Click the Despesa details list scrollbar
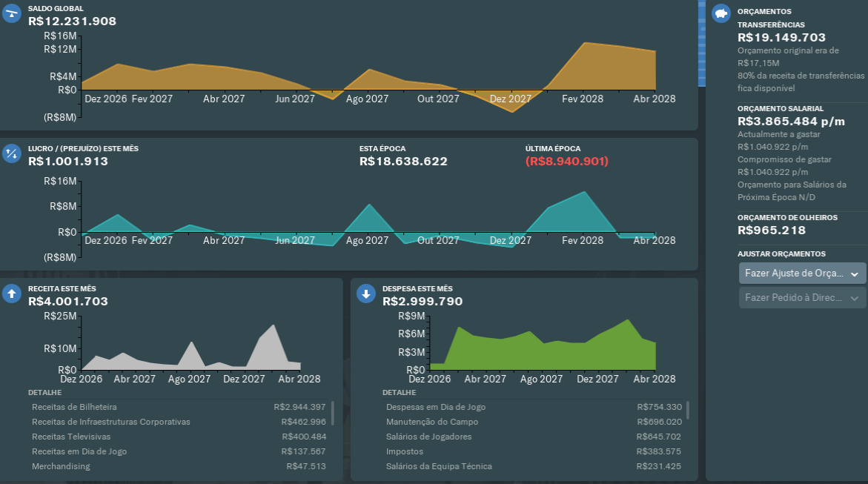Image resolution: width=868 pixels, height=484 pixels. tap(688, 411)
